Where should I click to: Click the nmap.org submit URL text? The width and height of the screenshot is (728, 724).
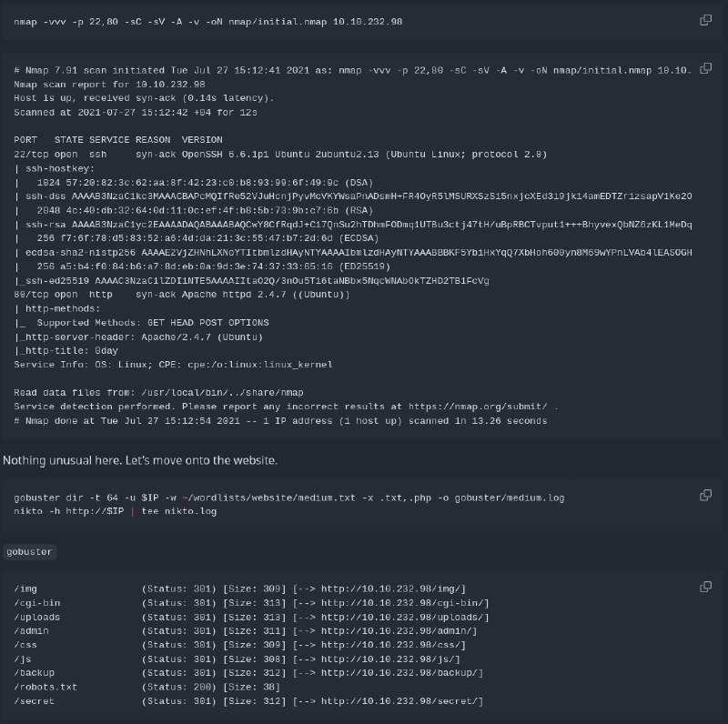(x=478, y=407)
